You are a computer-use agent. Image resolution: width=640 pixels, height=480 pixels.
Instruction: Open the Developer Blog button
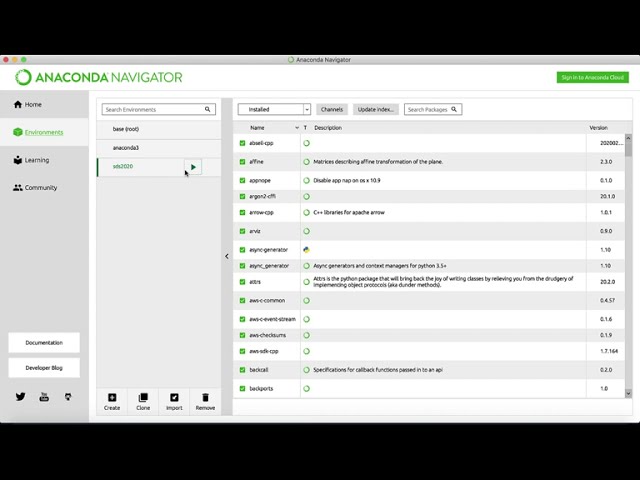[x=44, y=368]
